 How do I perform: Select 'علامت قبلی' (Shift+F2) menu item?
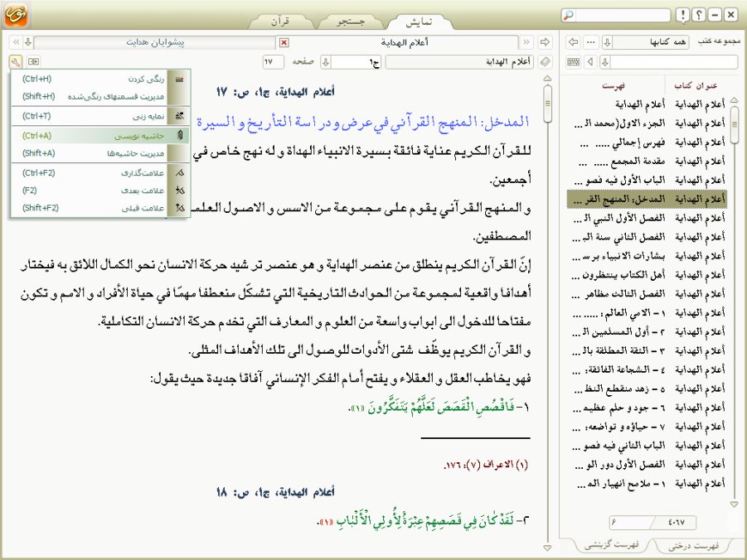(100, 208)
